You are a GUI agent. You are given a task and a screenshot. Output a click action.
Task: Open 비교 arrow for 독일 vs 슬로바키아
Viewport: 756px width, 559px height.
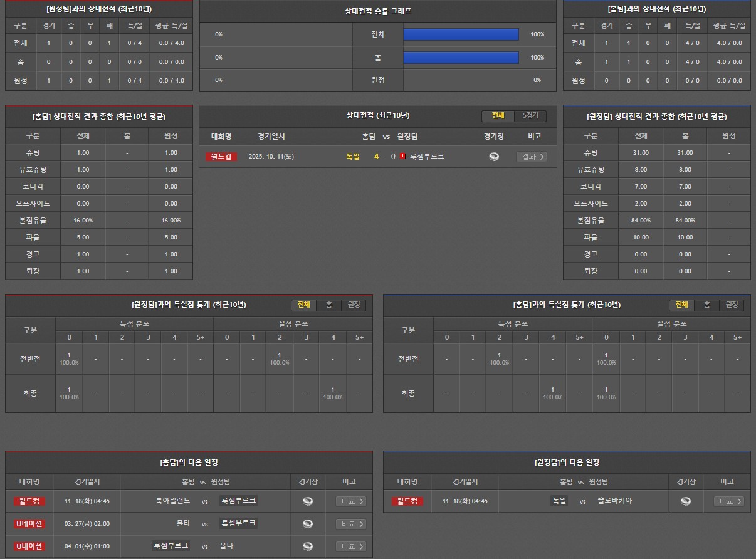[x=728, y=501]
